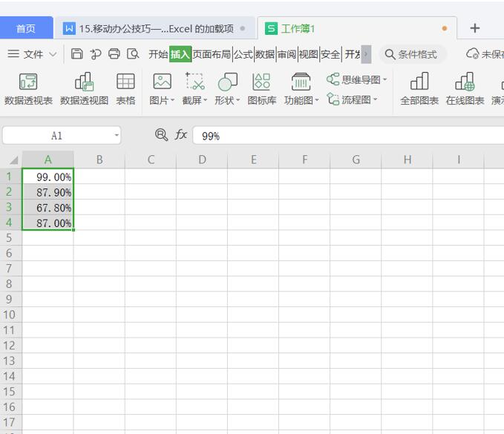Open a new tab with plus button
This screenshot has width=504, height=434.
pos(475,28)
